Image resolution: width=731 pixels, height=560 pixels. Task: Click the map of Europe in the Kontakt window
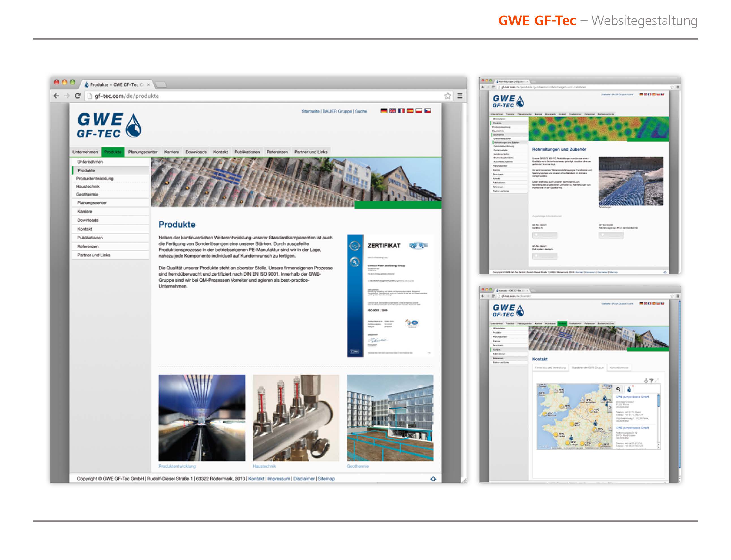(575, 417)
